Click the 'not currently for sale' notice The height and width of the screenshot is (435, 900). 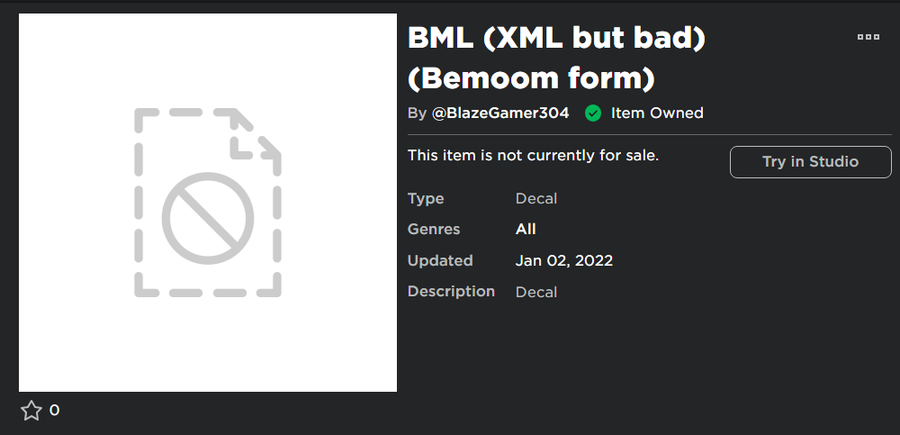coord(533,155)
